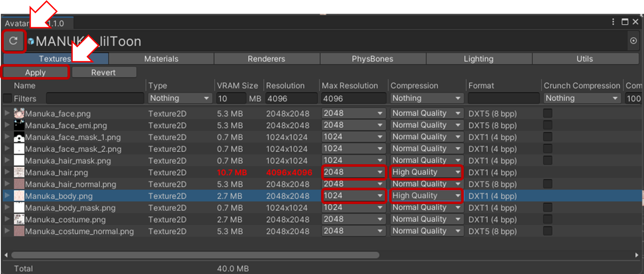Screen dimensions: 644x274
Task: Toggle Crunch Compression for Manuka_face.png
Action: 548,113
